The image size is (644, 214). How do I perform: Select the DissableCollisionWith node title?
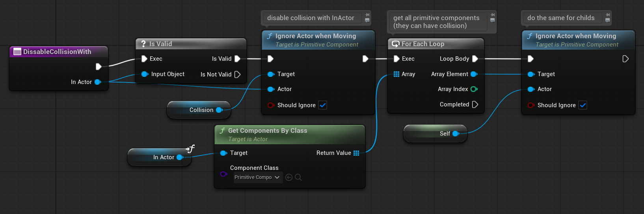coord(57,52)
